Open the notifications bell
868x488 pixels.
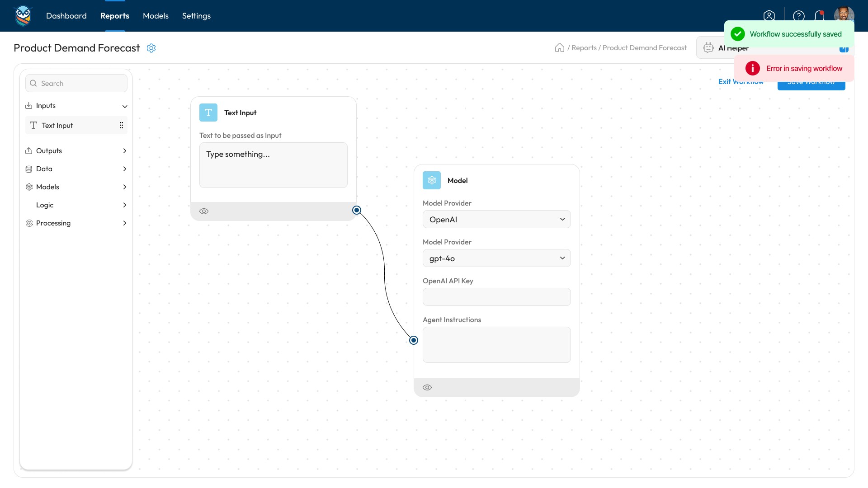click(819, 16)
